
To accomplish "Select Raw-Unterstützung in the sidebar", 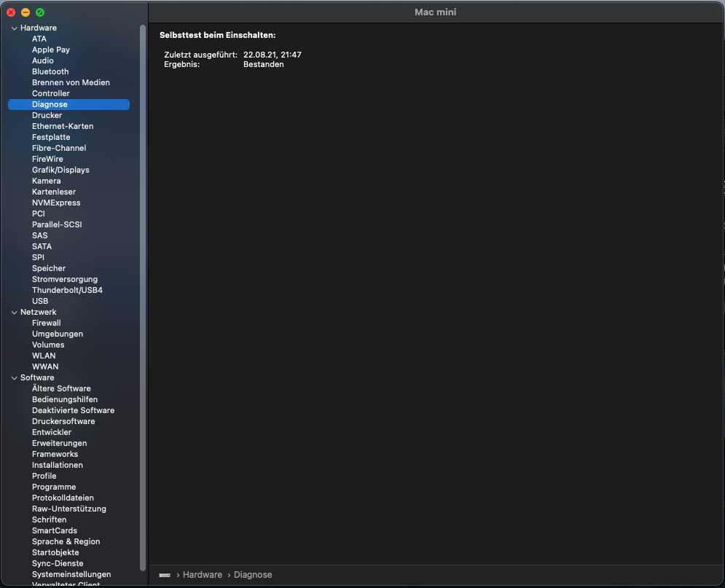I will click(69, 509).
